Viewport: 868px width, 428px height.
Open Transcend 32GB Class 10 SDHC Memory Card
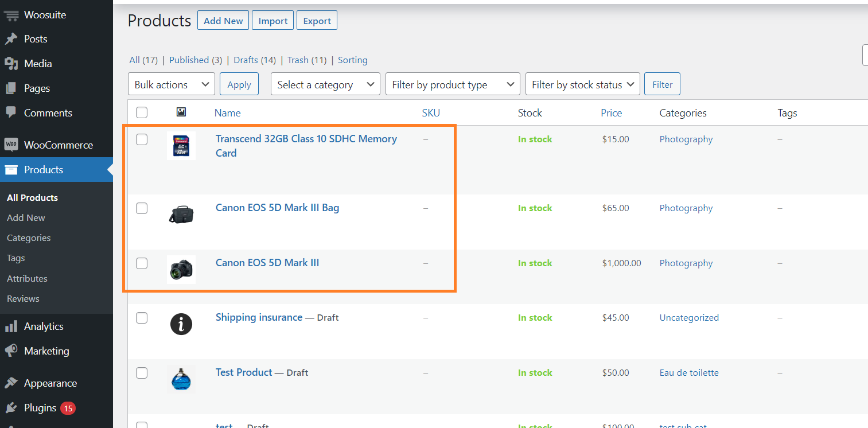click(x=306, y=146)
